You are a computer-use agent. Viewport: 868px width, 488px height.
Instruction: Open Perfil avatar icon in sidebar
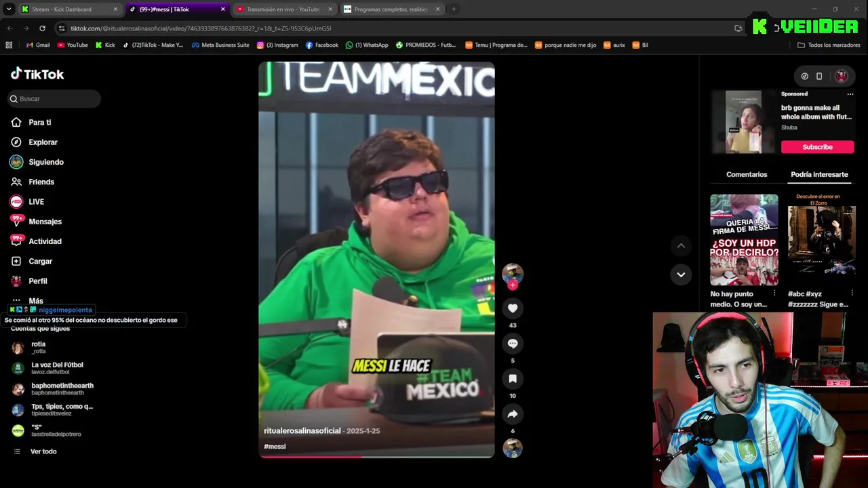coord(16,281)
